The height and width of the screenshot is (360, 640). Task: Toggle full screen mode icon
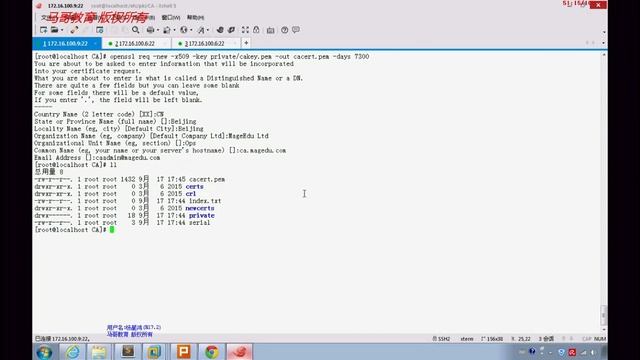245,30
